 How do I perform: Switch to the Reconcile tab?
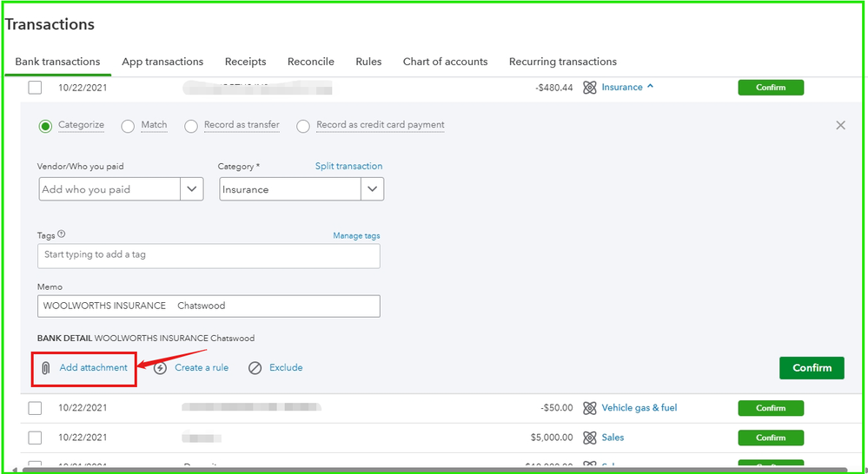(x=310, y=62)
